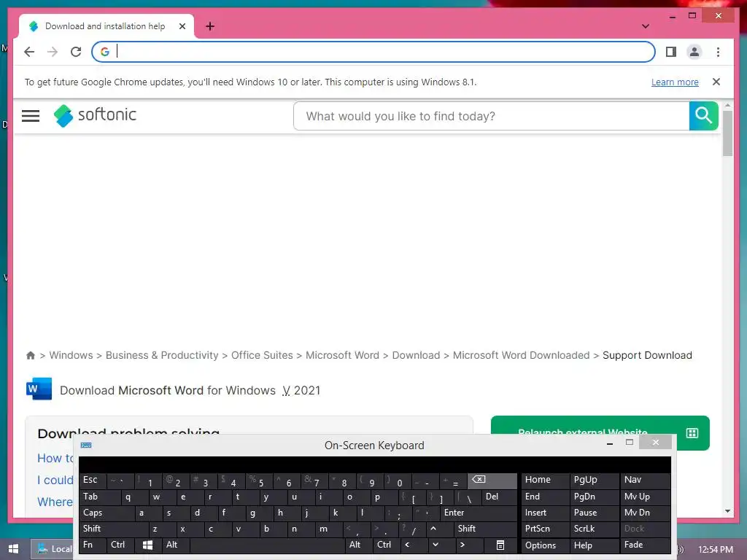Click the page scrollbar up arrow
747x560 pixels.
pos(727,105)
